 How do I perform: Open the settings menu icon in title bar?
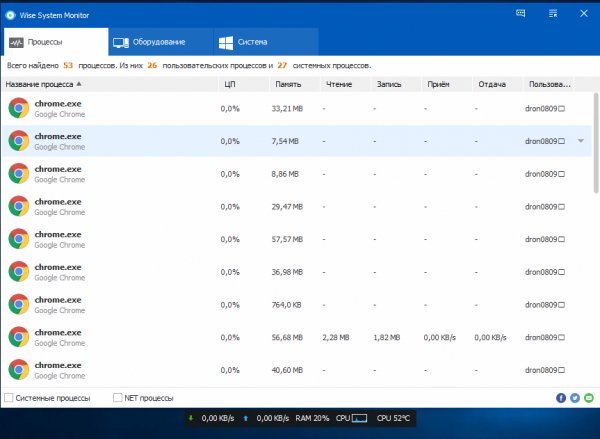click(x=553, y=14)
